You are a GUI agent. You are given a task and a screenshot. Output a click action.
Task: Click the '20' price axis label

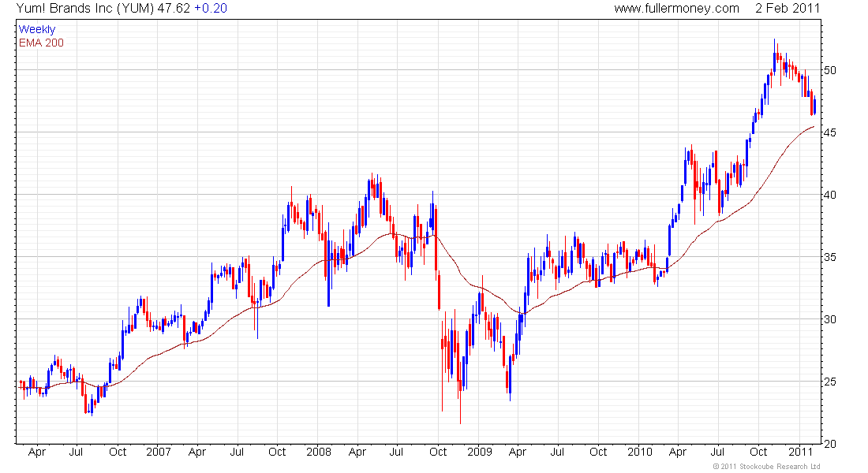pyautogui.click(x=830, y=444)
